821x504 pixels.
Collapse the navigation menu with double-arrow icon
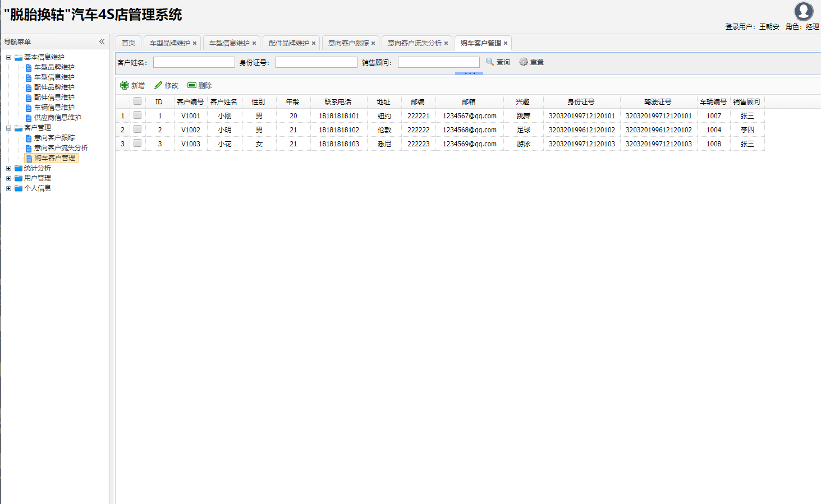102,41
